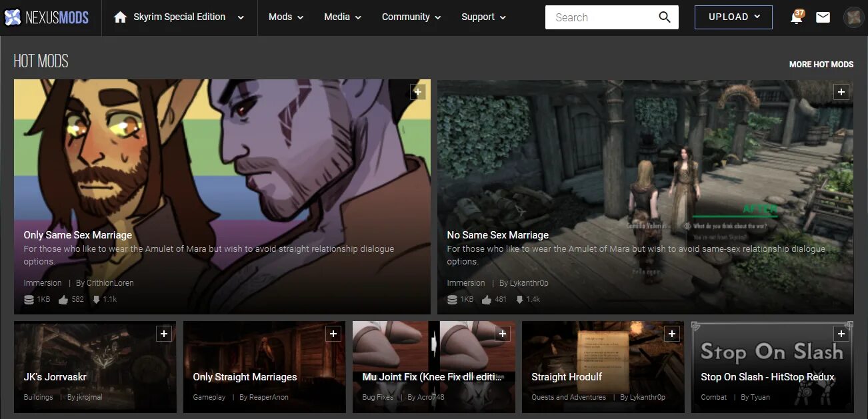Click the HOT MODS section heading
868x419 pixels.
(41, 61)
